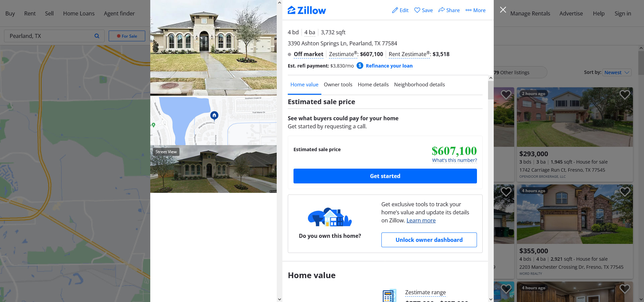Click the refinance dollar icon
644x302 pixels.
[x=360, y=66]
